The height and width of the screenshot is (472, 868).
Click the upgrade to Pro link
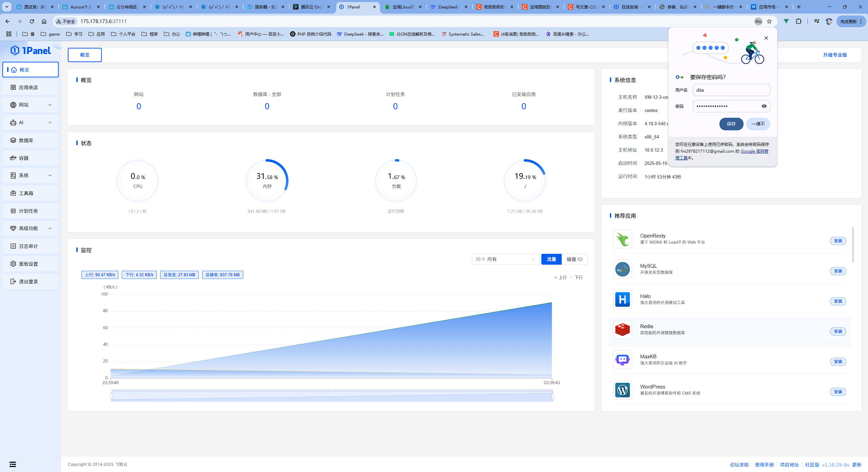pos(835,55)
